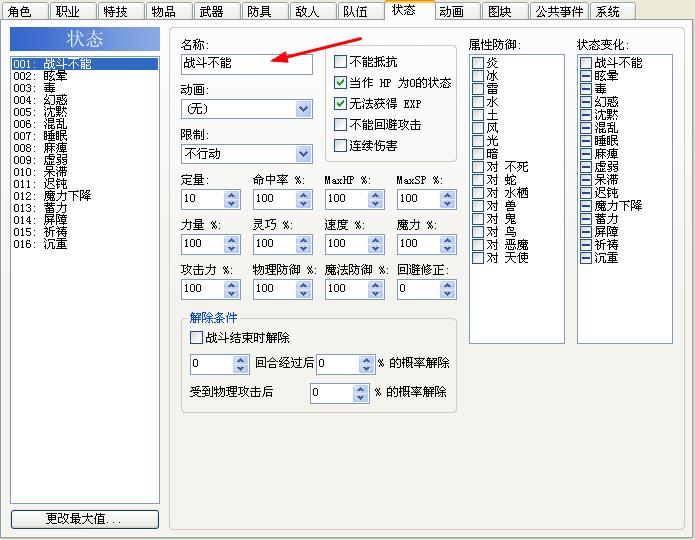Select 004: 幻惑 in the state list
The width and height of the screenshot is (695, 540).
tap(85, 100)
